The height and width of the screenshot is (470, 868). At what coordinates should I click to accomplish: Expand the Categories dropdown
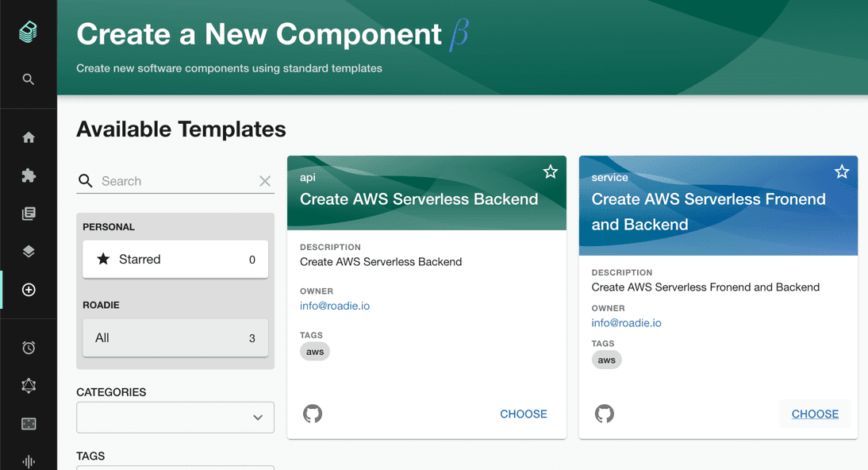click(x=175, y=418)
